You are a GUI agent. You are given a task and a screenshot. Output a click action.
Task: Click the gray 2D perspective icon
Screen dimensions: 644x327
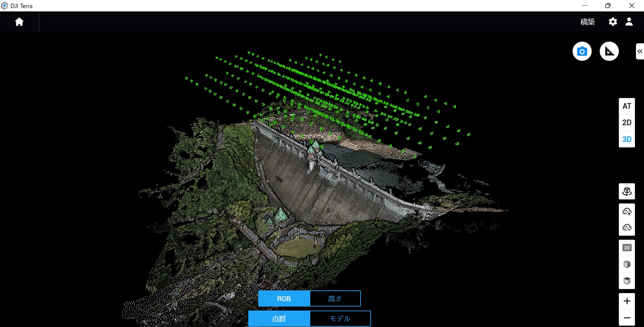(x=627, y=248)
